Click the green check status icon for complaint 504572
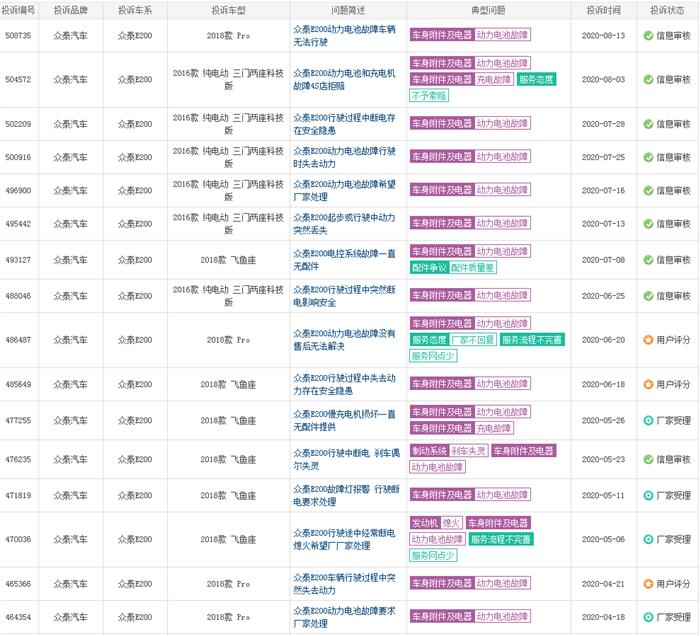This screenshot has width=700, height=636. click(648, 79)
